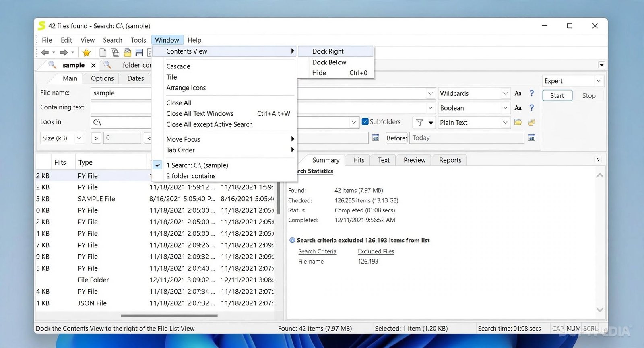The height and width of the screenshot is (348, 644).
Task: Select Dock Right from the submenu
Action: coord(336,51)
